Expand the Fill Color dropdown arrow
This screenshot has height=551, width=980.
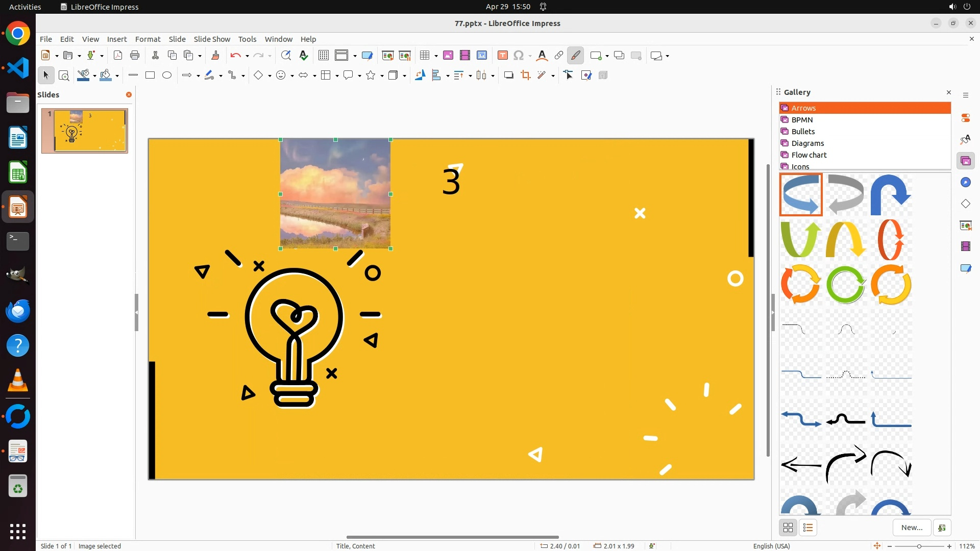117,76
